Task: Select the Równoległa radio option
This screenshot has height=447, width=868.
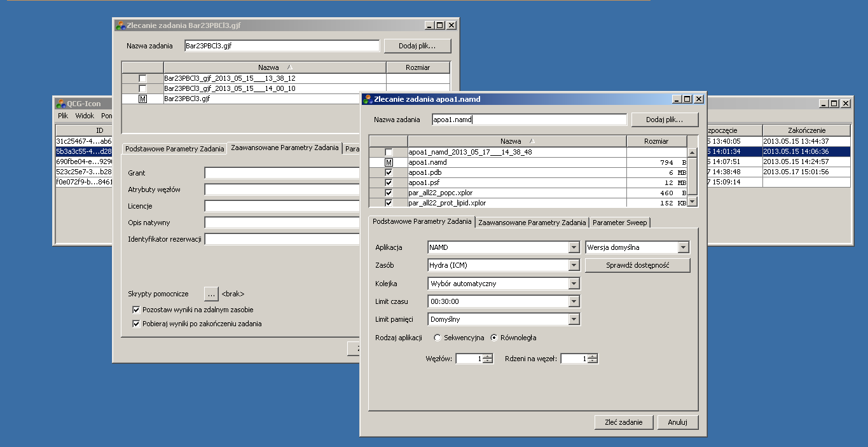Action: [x=494, y=338]
